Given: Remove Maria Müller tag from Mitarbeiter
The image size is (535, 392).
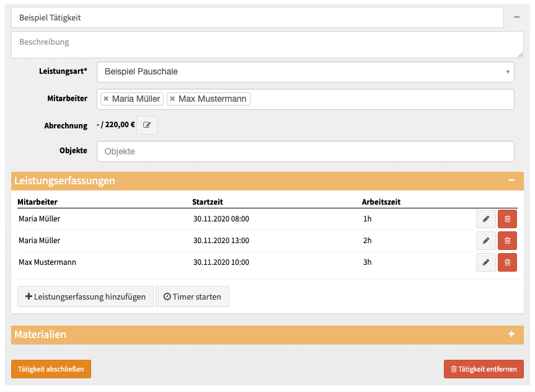Looking at the screenshot, I should pos(106,99).
